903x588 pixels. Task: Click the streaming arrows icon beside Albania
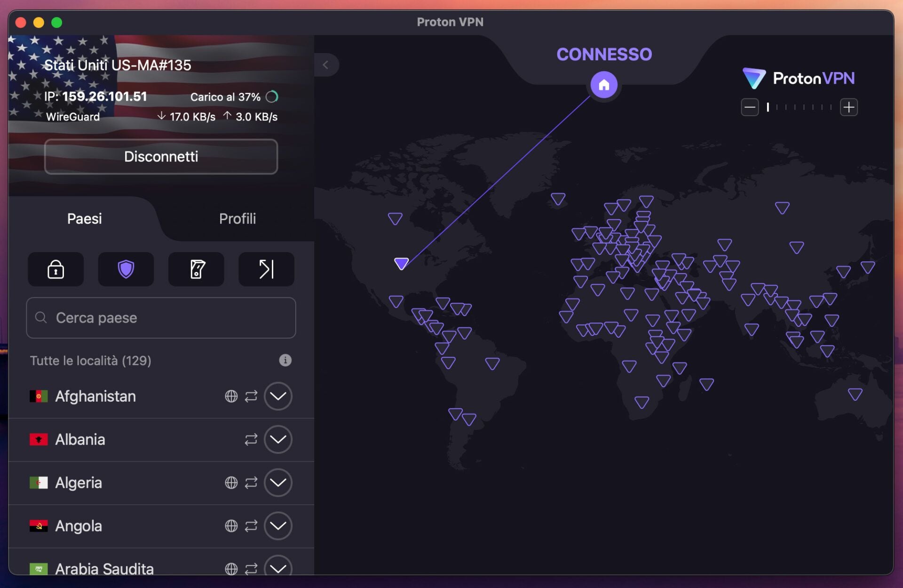click(251, 440)
